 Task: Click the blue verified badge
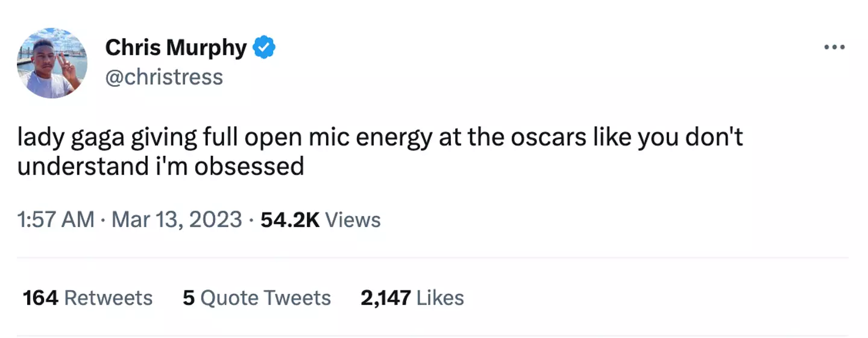pyautogui.click(x=263, y=48)
